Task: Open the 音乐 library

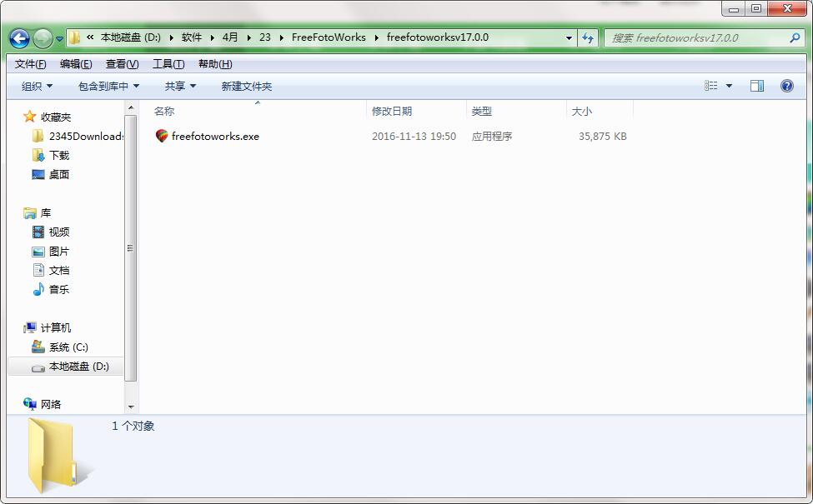Action: [59, 290]
